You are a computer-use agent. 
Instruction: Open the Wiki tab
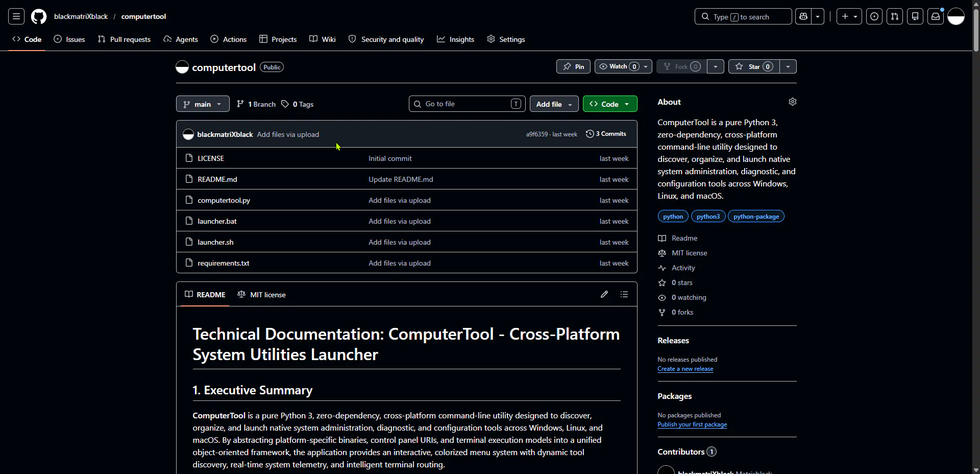[323, 39]
